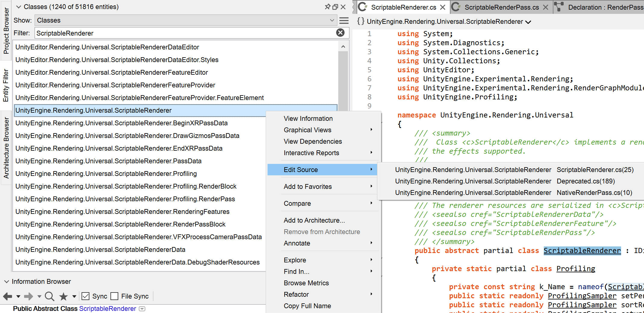
Task: Enable the File Sync checkbox
Action: point(114,296)
